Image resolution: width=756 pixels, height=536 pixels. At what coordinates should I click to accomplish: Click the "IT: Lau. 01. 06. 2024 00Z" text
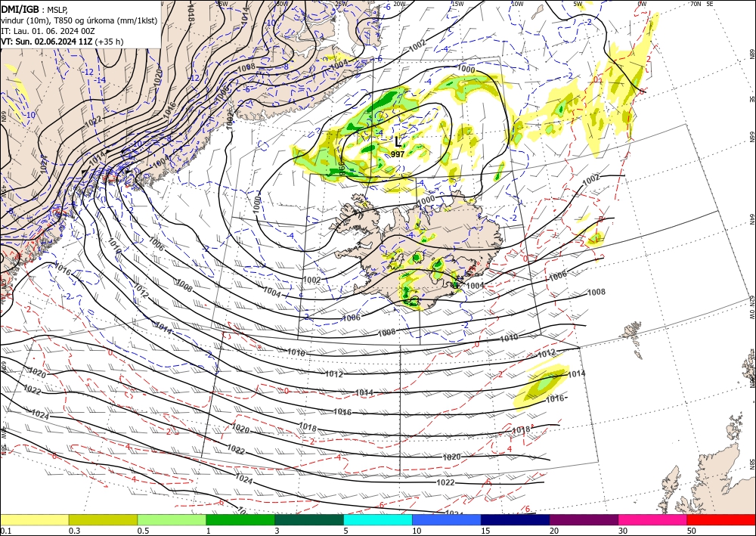pos(48,31)
